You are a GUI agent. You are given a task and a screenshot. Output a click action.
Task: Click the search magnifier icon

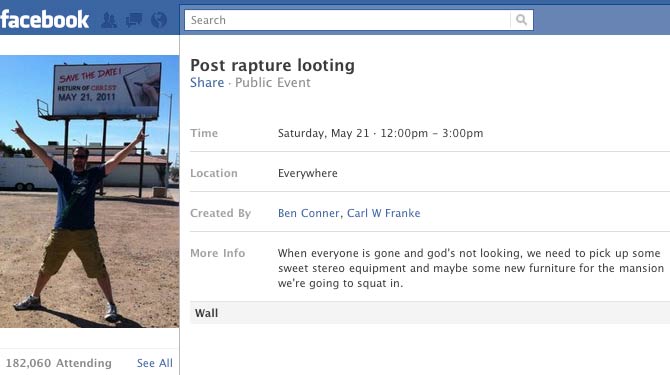tap(521, 20)
